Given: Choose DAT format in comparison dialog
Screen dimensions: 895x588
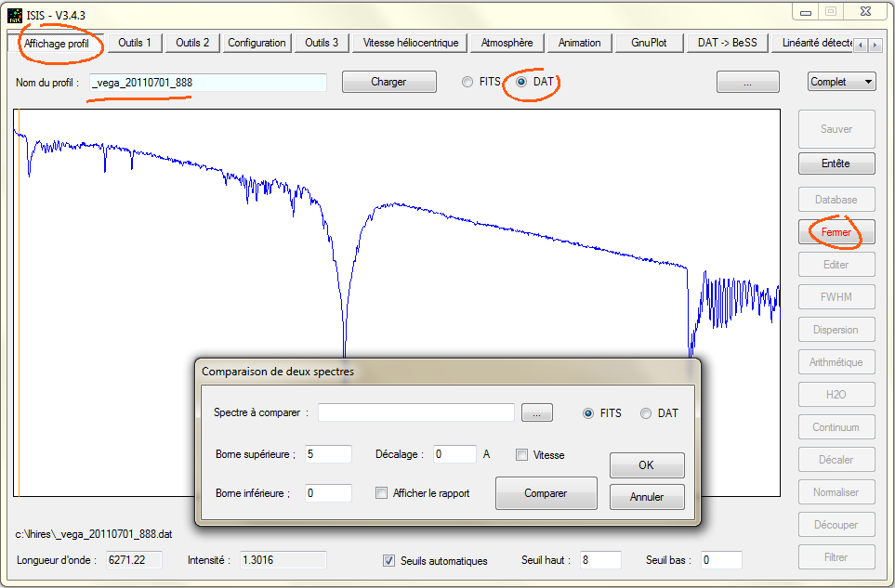Looking at the screenshot, I should (646, 413).
